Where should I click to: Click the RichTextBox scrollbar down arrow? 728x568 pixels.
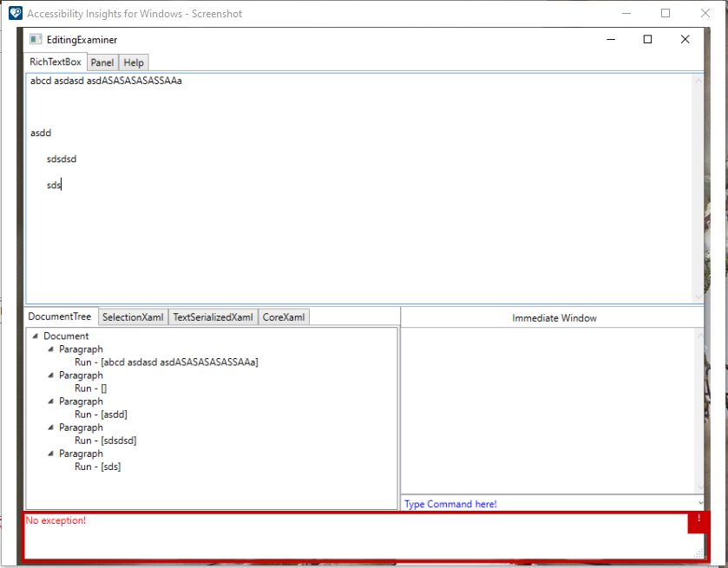point(697,295)
